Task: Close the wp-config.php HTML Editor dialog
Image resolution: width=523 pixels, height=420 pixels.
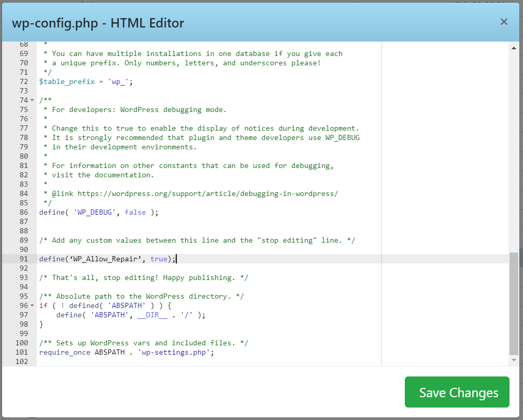Action: coord(503,22)
